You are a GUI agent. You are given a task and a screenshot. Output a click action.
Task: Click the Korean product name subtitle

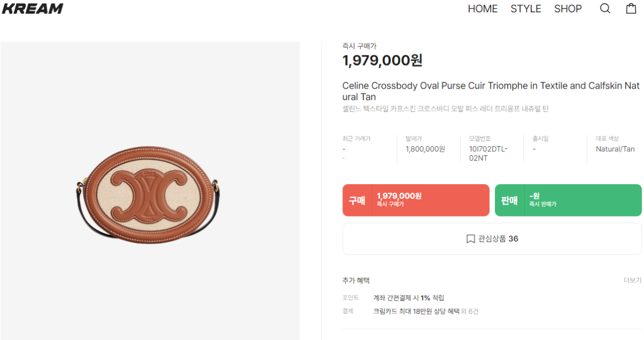[445, 109]
